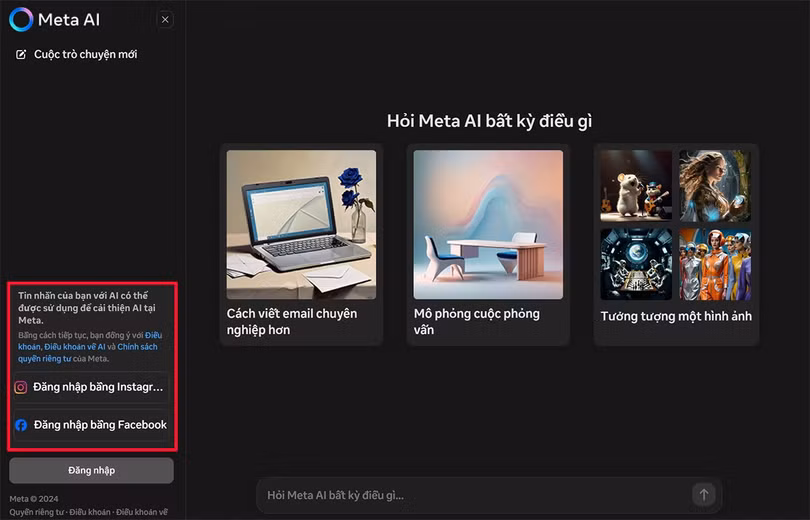This screenshot has height=520, width=810.
Task: Send message with the up-arrow icon
Action: 703,495
